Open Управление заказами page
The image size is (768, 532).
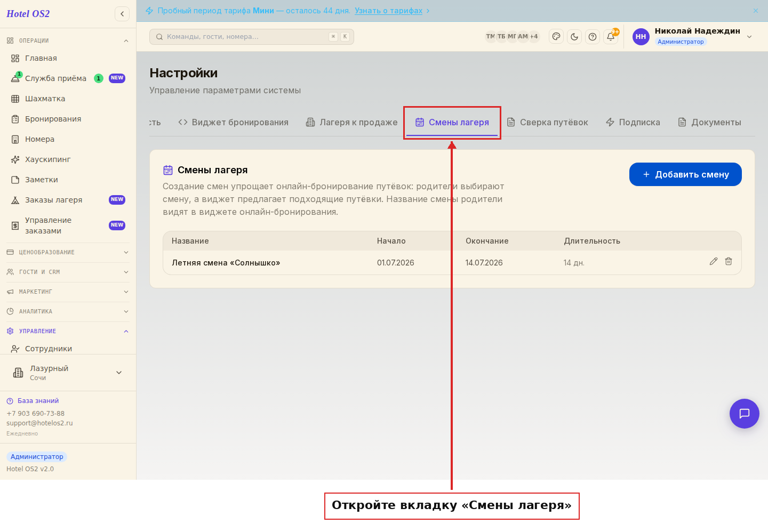pyautogui.click(x=68, y=225)
